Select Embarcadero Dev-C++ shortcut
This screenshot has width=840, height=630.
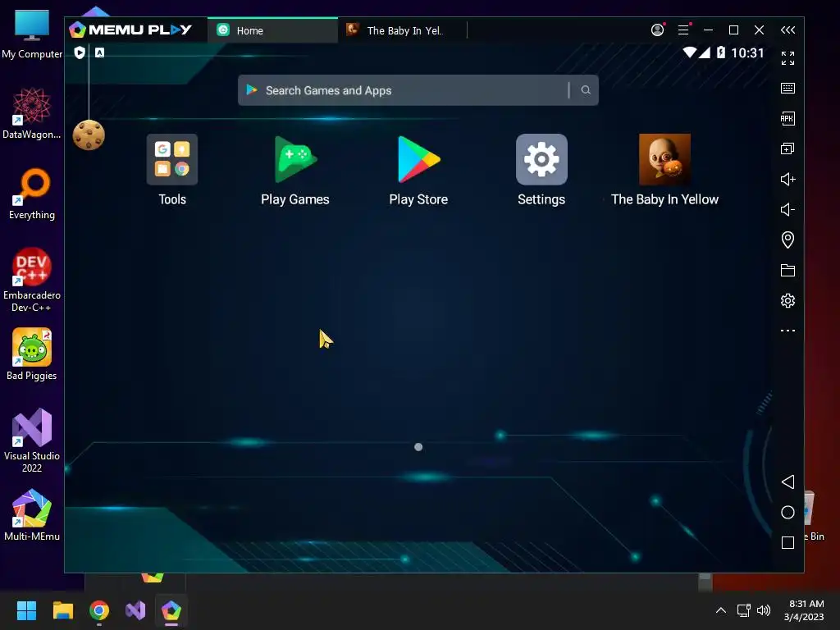(x=32, y=281)
